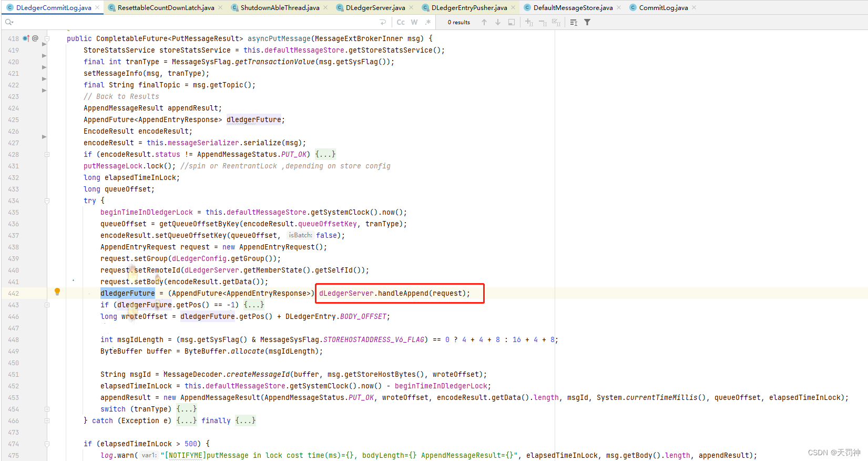
Task: Expand the folded if block at line 443
Action: tap(47, 305)
